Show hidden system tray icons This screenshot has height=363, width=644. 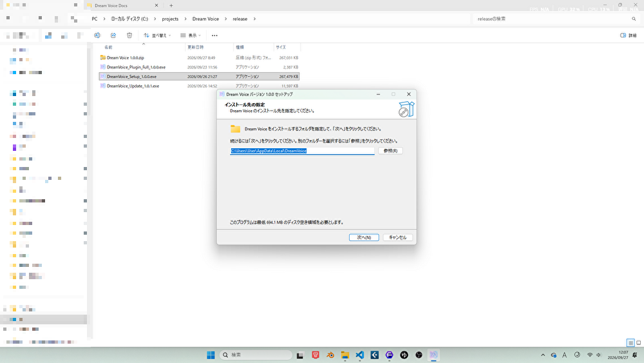543,355
